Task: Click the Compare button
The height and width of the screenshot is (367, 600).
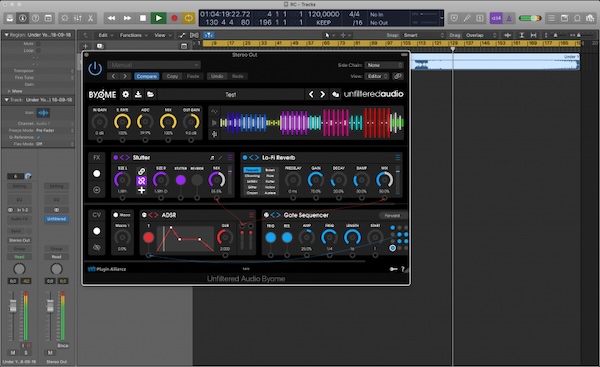Action: [x=147, y=76]
